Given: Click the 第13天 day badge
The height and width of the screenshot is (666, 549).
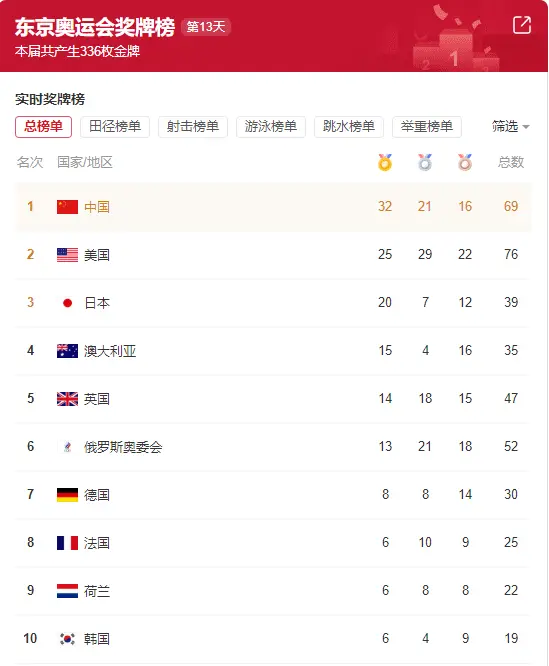Looking at the screenshot, I should click(206, 27).
